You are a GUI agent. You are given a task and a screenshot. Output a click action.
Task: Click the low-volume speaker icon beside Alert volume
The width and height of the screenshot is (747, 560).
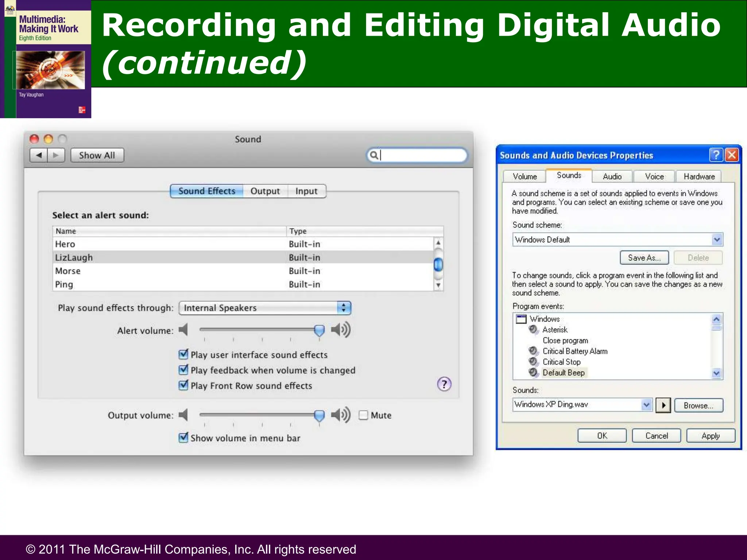tap(183, 330)
